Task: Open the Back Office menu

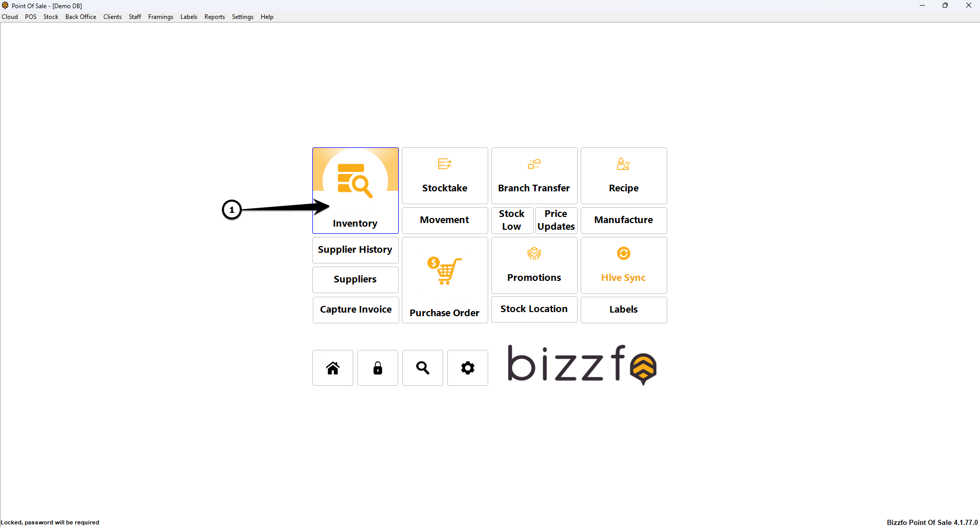Action: pyautogui.click(x=80, y=16)
